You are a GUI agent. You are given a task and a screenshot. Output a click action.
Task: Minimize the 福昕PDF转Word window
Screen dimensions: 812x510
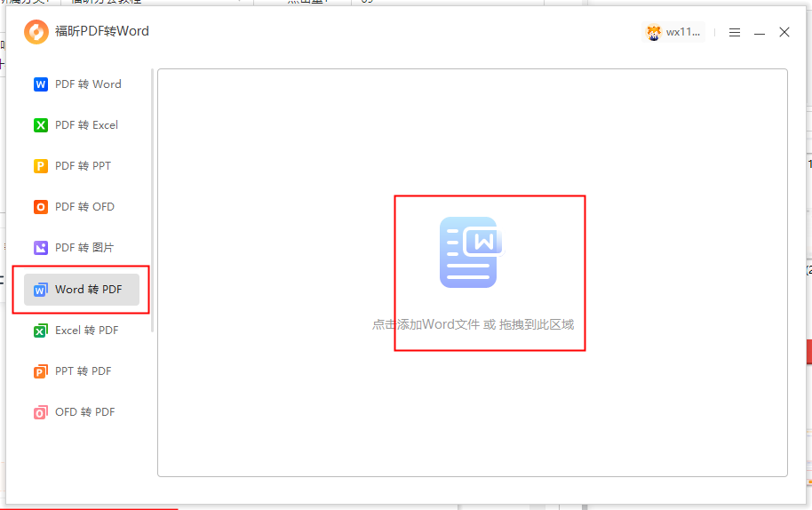[x=760, y=33]
